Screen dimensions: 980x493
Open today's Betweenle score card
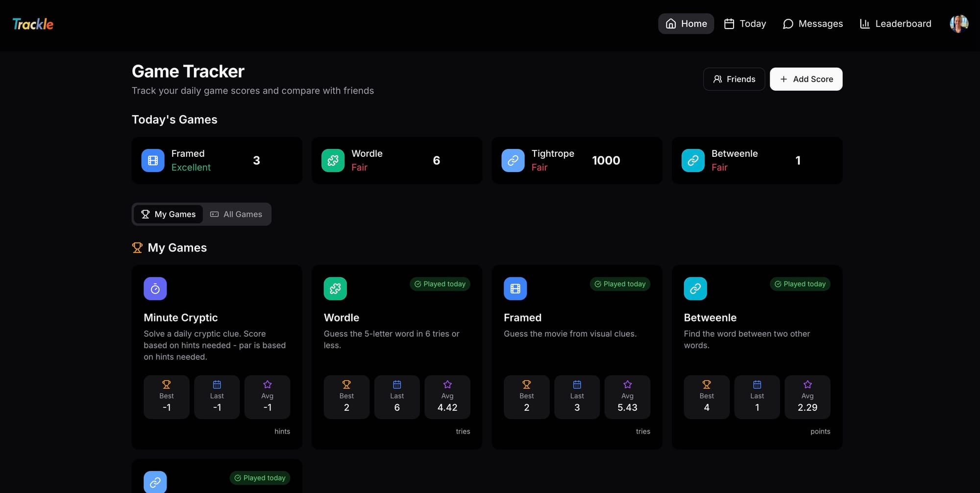757,161
